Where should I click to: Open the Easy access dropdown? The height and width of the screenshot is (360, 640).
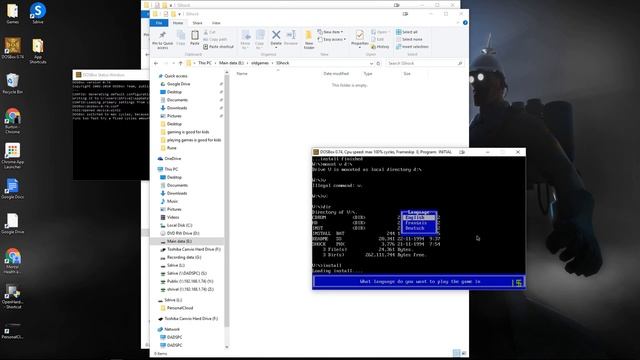(x=332, y=40)
